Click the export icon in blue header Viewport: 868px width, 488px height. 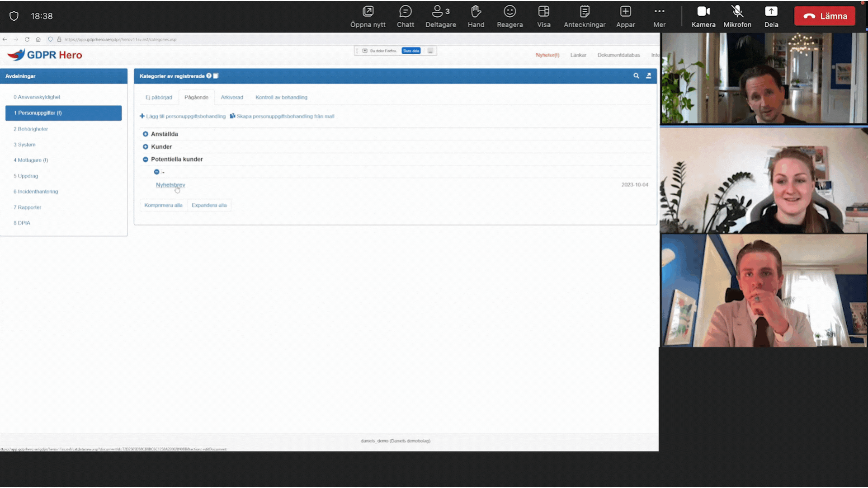[x=648, y=76]
